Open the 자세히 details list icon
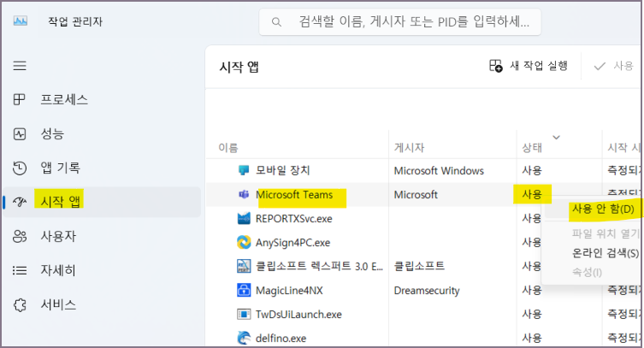Image resolution: width=644 pixels, height=348 pixels. tap(20, 270)
